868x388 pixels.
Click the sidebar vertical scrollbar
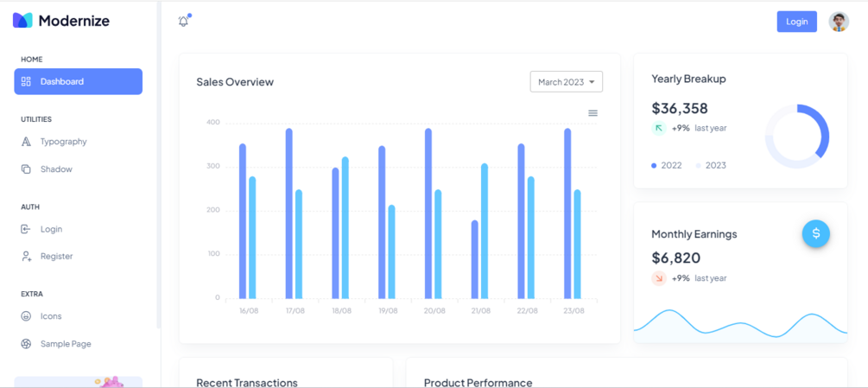(x=157, y=164)
